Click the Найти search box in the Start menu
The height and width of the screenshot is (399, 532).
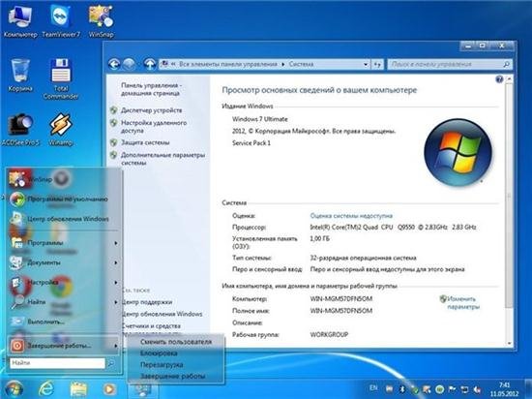coord(57,363)
